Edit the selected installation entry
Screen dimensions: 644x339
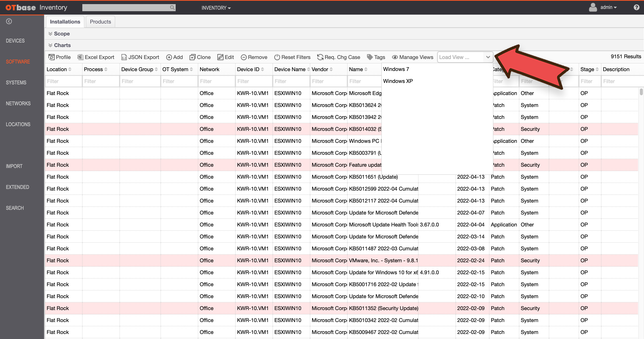point(225,57)
